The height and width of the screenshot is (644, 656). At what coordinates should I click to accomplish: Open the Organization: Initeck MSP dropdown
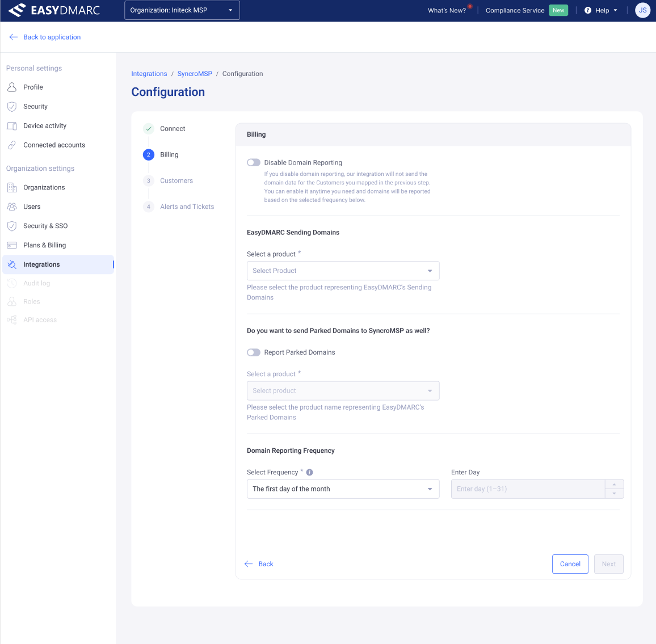(182, 10)
